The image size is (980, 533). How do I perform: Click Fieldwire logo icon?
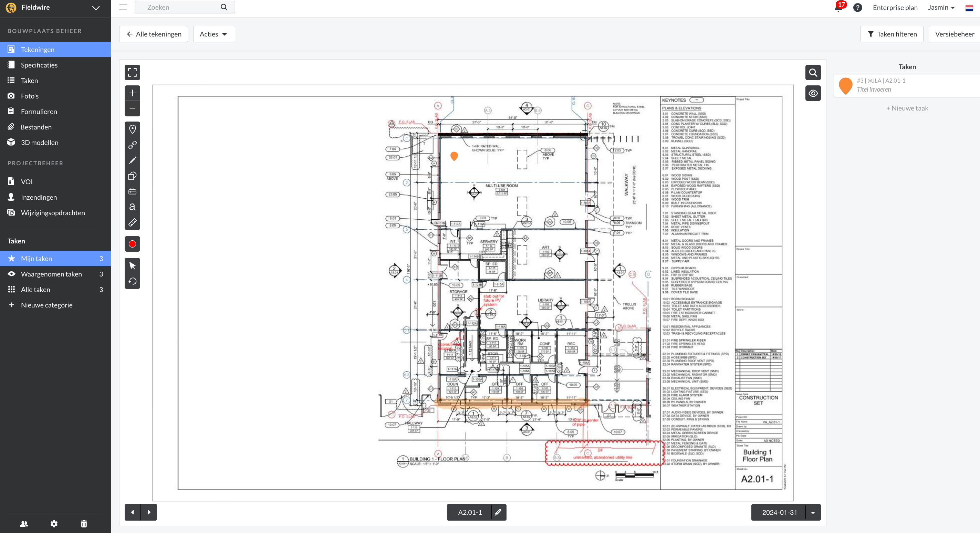[x=11, y=7]
